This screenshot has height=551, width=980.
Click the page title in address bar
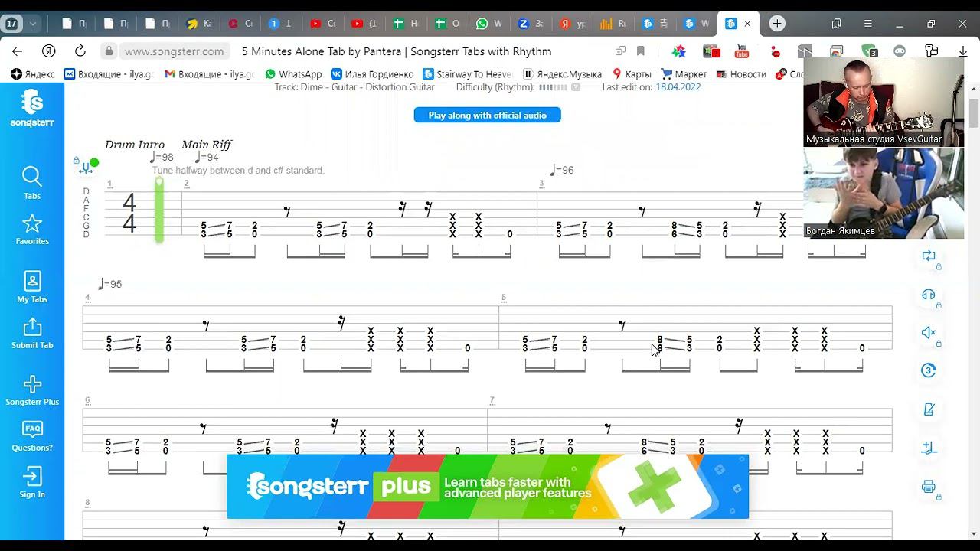coord(397,51)
